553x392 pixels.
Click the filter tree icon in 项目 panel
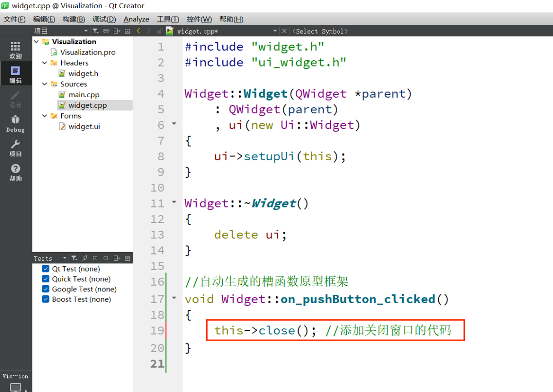coord(96,31)
